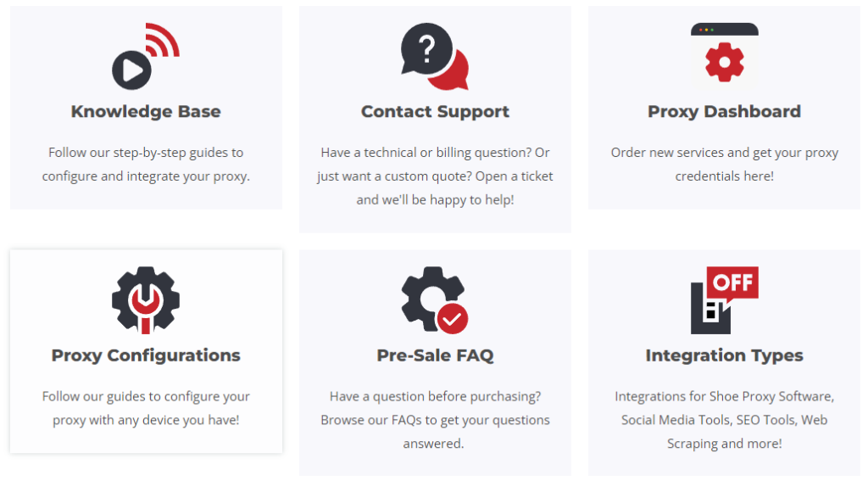Screen dimensions: 868x481
Task: Click the 'Order new services' description text
Action: pyautogui.click(x=724, y=165)
